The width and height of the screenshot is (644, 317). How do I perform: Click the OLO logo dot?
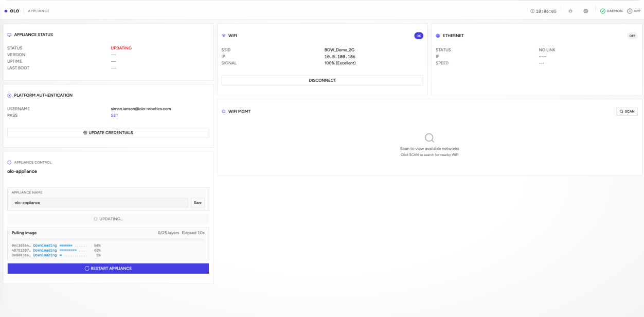click(x=6, y=11)
